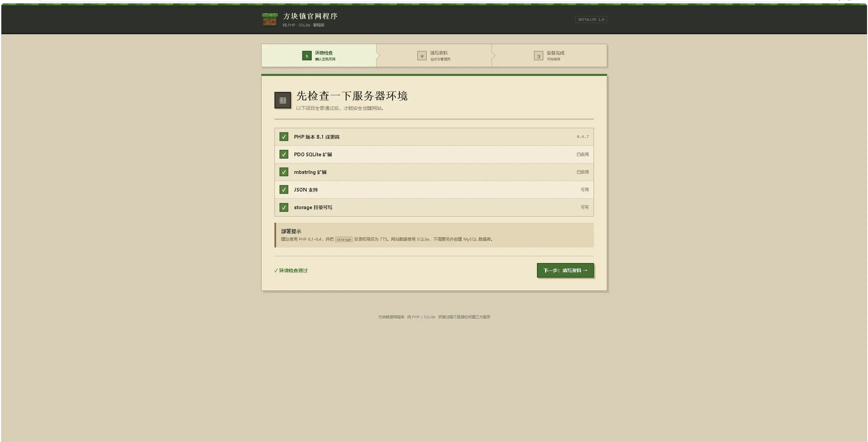Click the storage code tag in the tip
Image resolution: width=868 pixels, height=442 pixels.
[344, 239]
